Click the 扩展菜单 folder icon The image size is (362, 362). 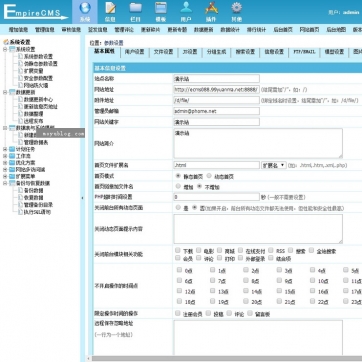coord(12,176)
